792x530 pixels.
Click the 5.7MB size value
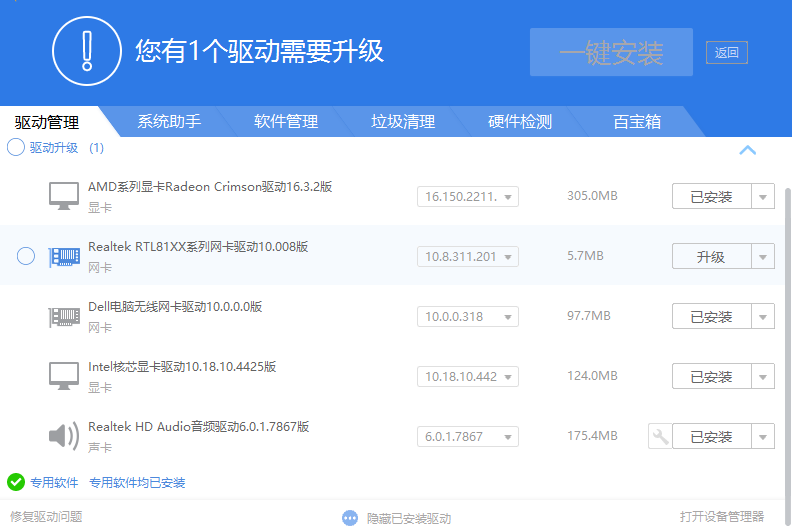585,256
